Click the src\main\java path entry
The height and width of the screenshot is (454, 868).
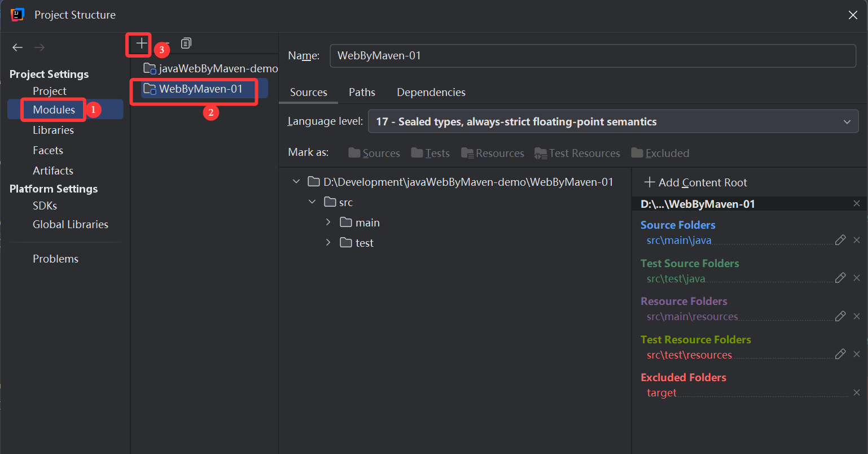[679, 240]
